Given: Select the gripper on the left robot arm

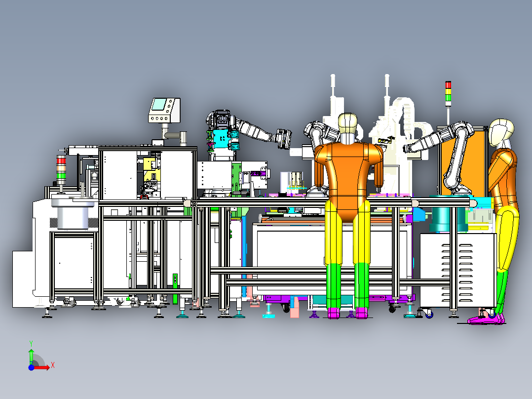Looking at the screenshot, I should tap(284, 139).
